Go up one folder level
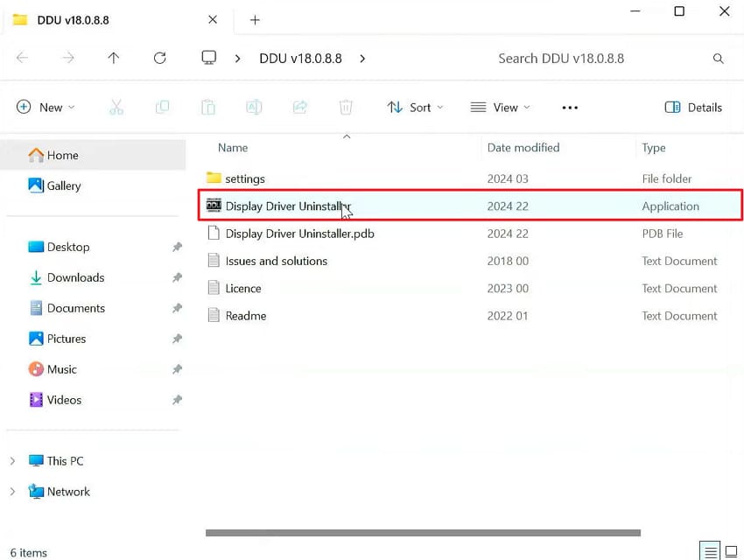The width and height of the screenshot is (744, 560). click(x=114, y=58)
